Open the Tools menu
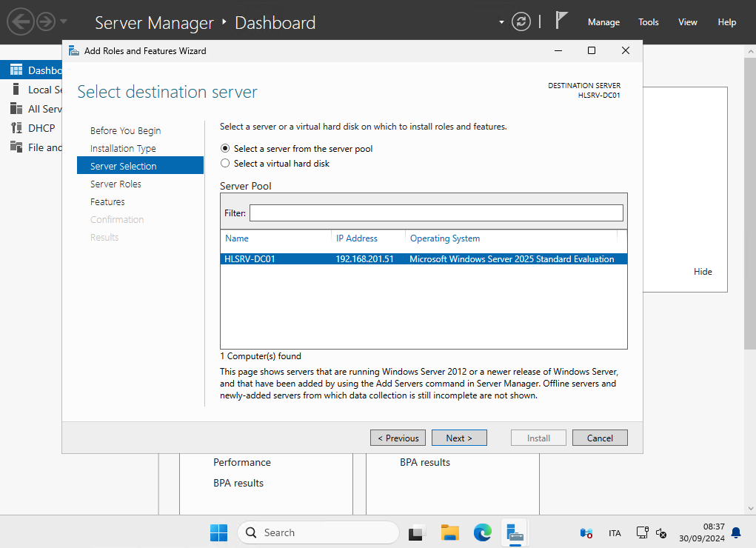Screen dimensions: 756x548 [649, 22]
